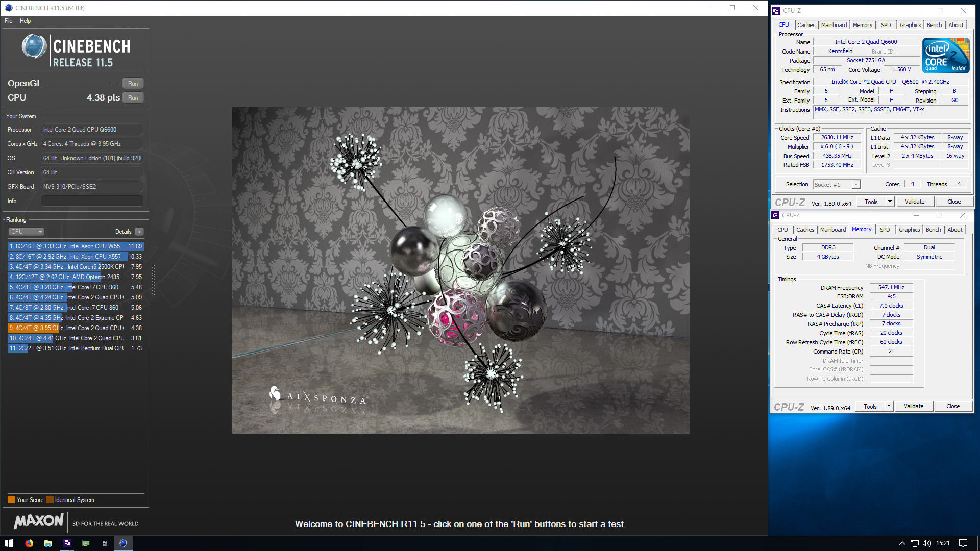Viewport: 980px width, 551px height.
Task: Open About tab in lower CPU-Z window
Action: coord(955,230)
